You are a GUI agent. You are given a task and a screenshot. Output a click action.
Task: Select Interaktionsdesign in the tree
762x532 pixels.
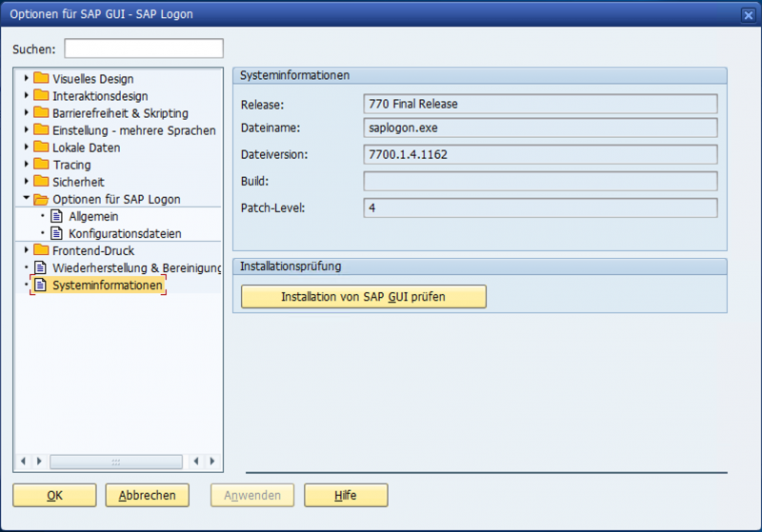pyautogui.click(x=100, y=96)
